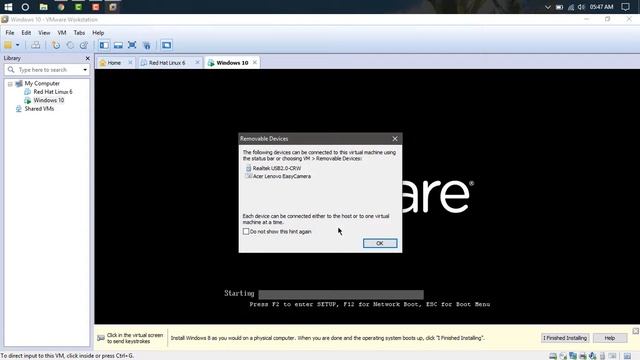
Task: Open the library search filter dropdown
Action: [85, 70]
